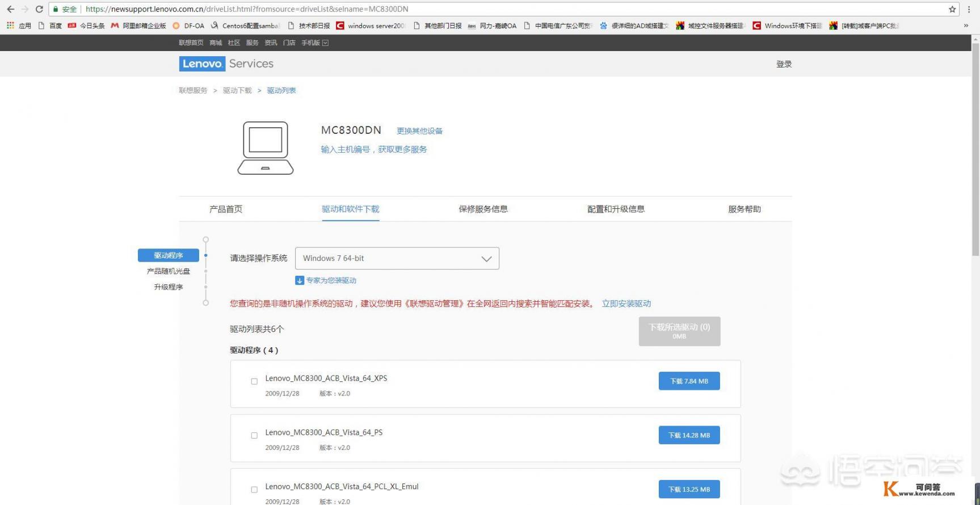The width and height of the screenshot is (980, 505).
Task: Go back with the browser back arrow
Action: tap(10, 9)
